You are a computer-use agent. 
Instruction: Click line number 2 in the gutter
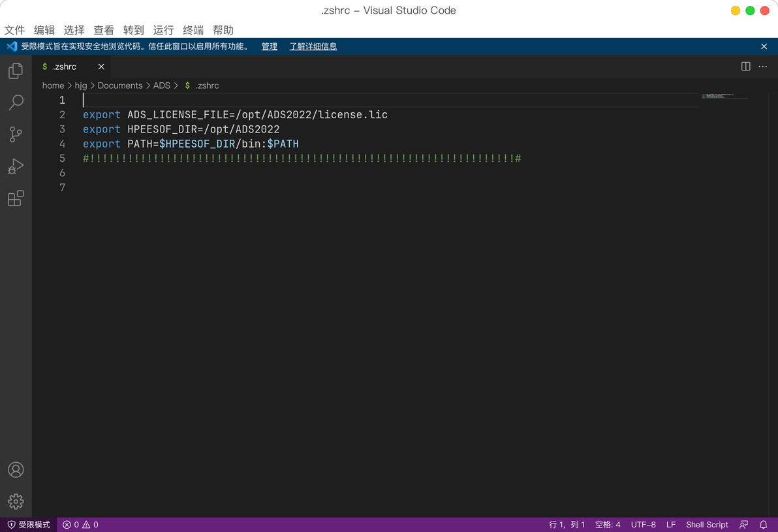coord(62,115)
